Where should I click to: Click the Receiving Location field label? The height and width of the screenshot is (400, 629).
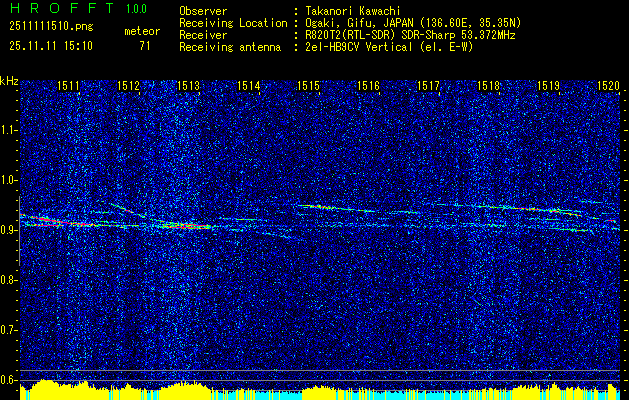(233, 23)
